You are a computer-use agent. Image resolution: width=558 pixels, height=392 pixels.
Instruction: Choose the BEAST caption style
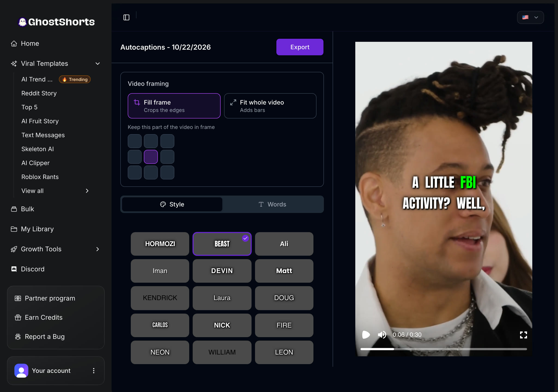222,244
